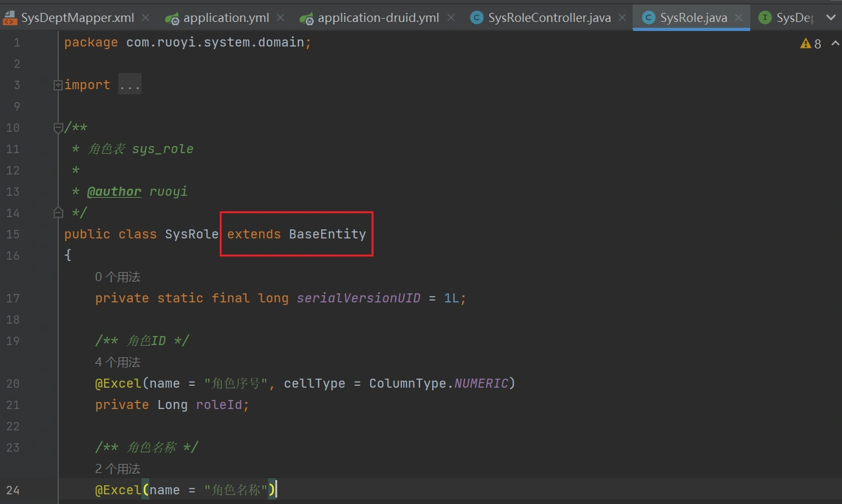
Task: Click the fold end marker at line 14
Action: 58,213
